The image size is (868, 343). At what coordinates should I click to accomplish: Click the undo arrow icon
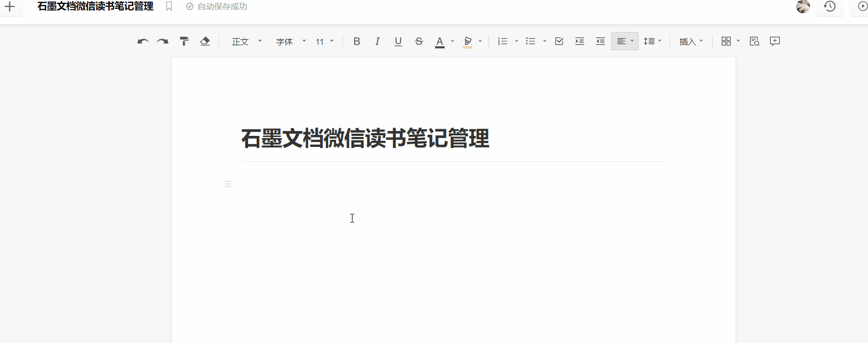(x=143, y=41)
